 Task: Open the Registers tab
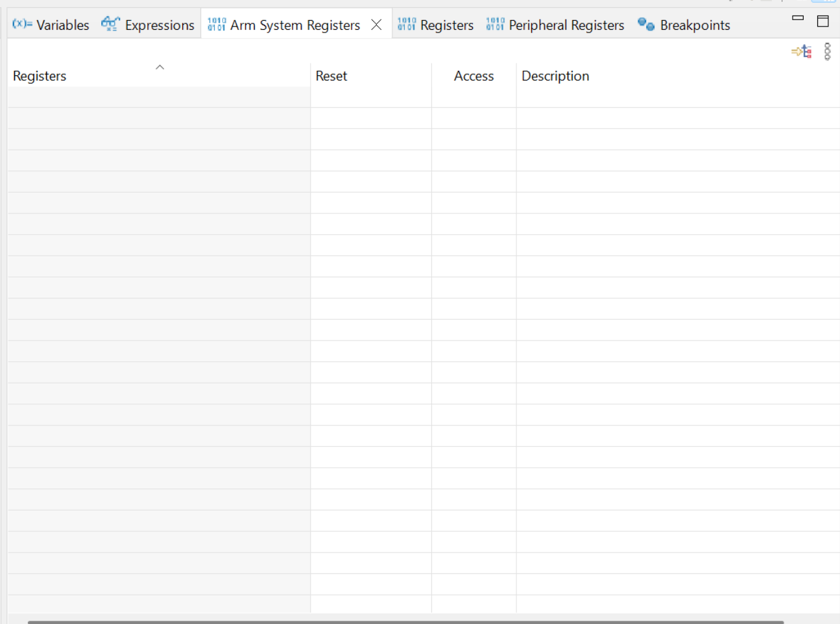coord(435,25)
